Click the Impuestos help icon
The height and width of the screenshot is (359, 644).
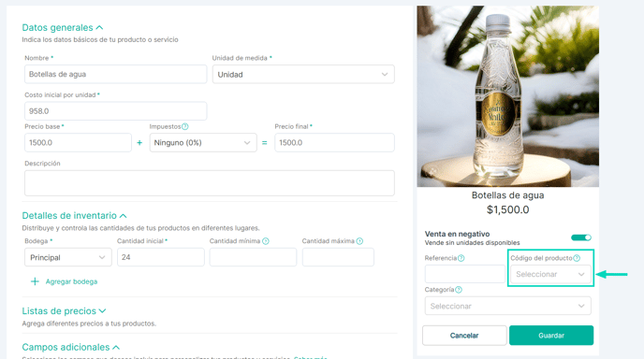[184, 126]
